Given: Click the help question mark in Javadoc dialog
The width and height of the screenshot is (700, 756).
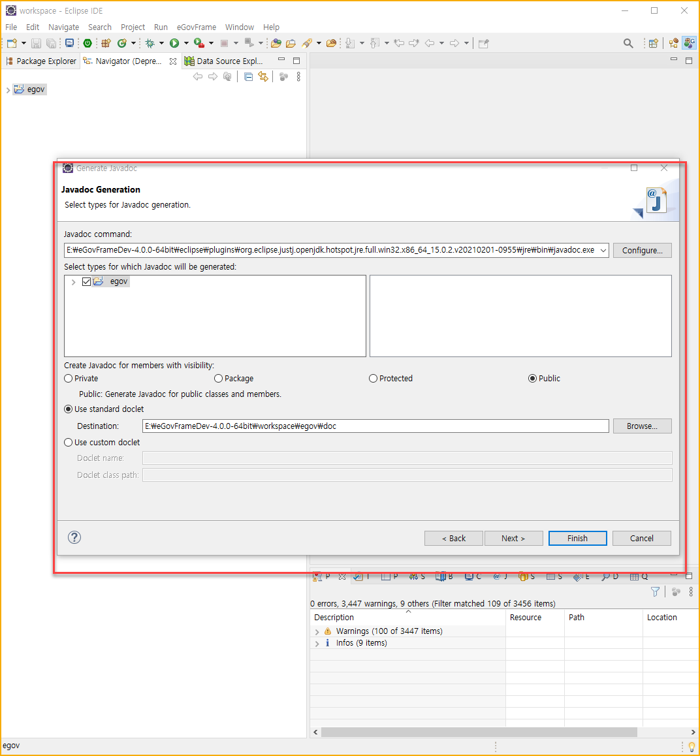Looking at the screenshot, I should (x=74, y=537).
